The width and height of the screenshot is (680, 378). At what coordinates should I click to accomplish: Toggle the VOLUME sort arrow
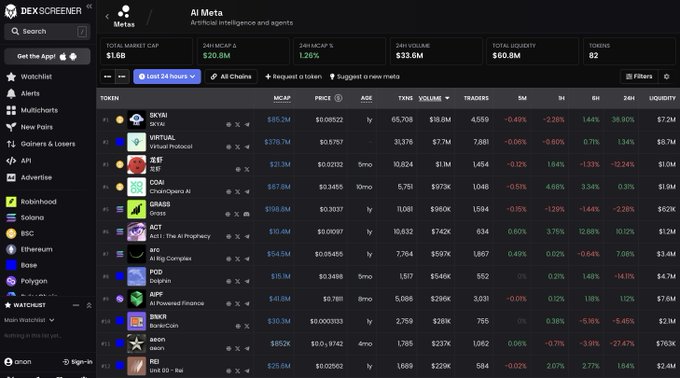[x=447, y=98]
